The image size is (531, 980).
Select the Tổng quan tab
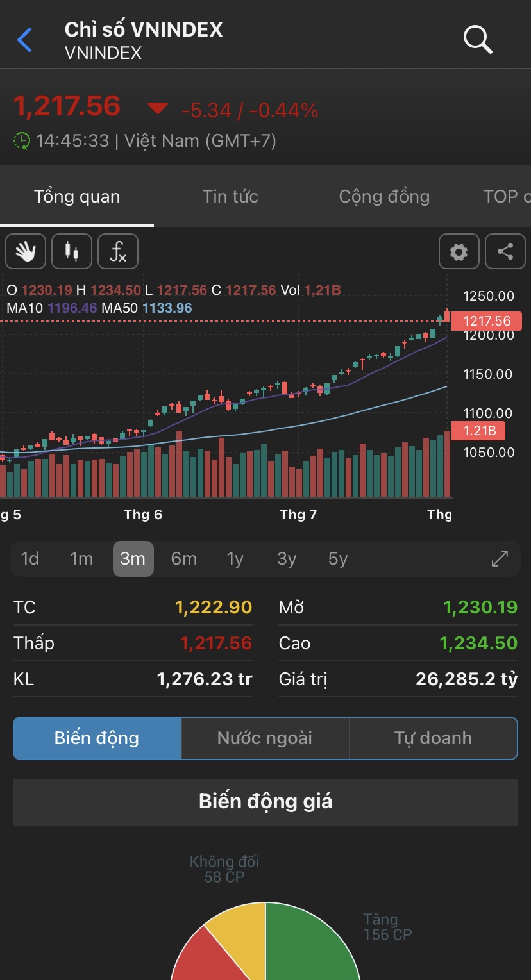[77, 196]
